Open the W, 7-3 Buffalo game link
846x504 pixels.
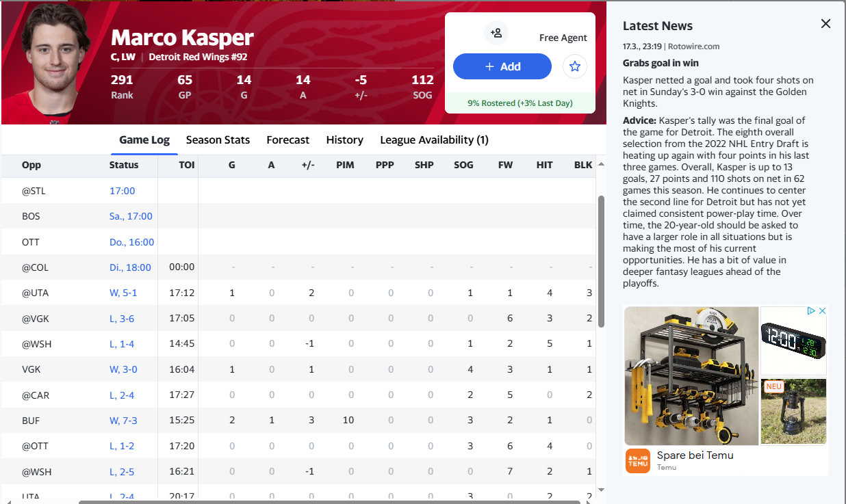[123, 421]
